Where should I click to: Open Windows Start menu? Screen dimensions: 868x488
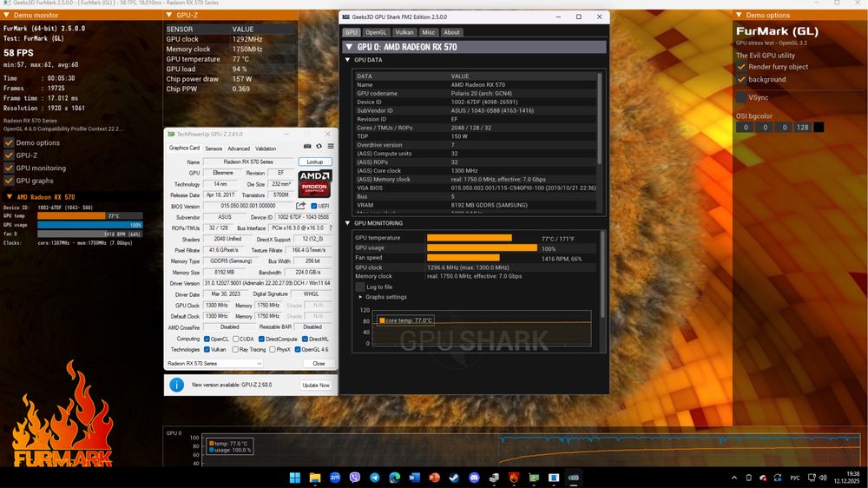coord(295,478)
